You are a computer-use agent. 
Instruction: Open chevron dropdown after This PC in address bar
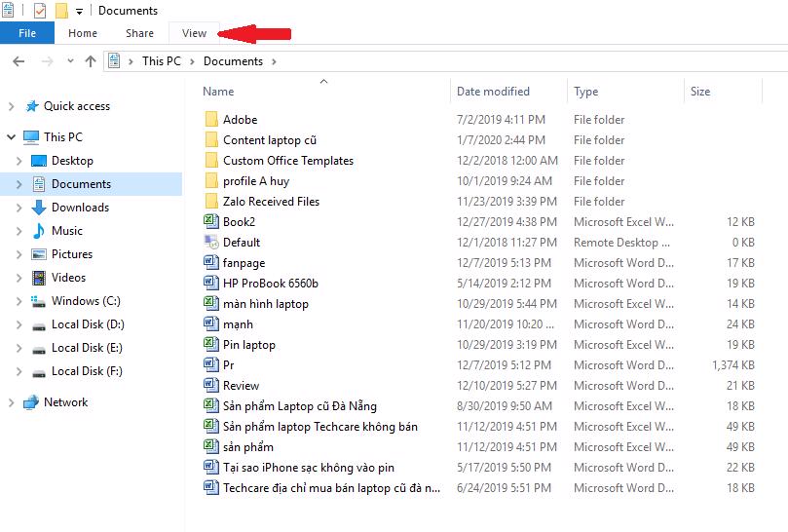(x=192, y=61)
